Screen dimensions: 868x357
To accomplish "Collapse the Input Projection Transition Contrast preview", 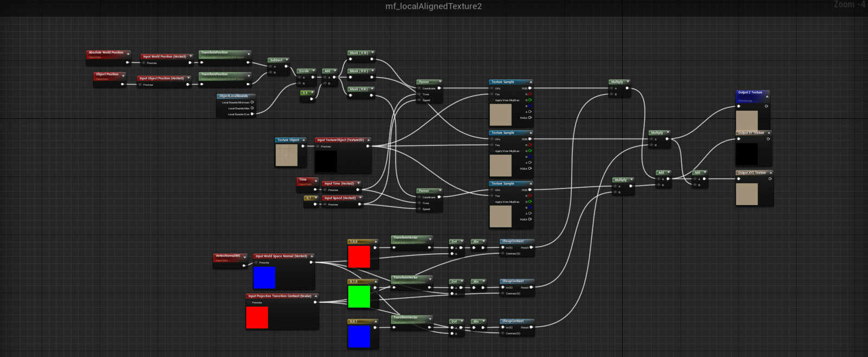I will (316, 296).
